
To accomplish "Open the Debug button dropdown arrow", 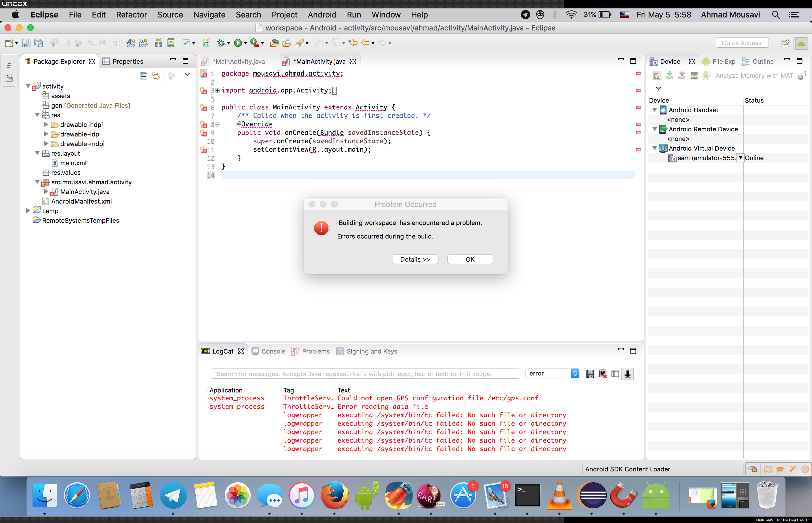I will (x=229, y=43).
